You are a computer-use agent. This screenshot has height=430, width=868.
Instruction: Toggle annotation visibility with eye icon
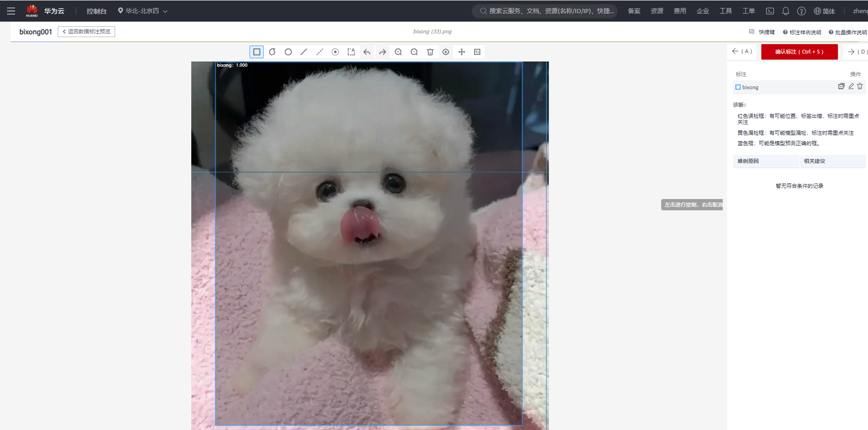(446, 52)
